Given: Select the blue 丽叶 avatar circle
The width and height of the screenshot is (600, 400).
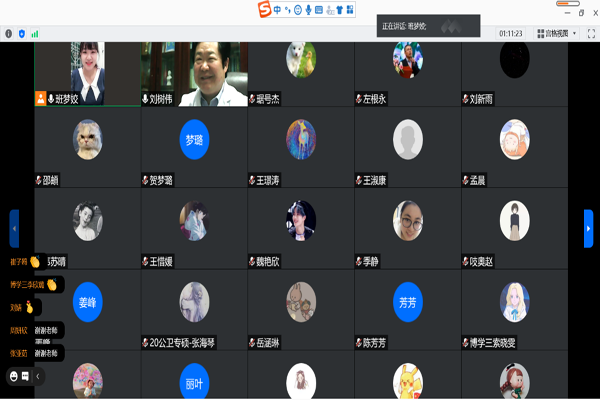Looking at the screenshot, I should pyautogui.click(x=194, y=382).
